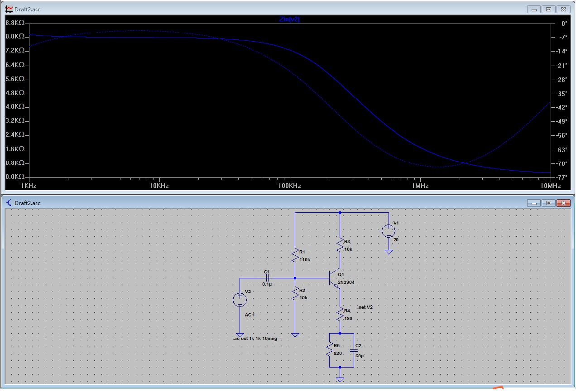Click the schematic icon in the lower title bar
The height and width of the screenshot is (392, 576).
8,203
